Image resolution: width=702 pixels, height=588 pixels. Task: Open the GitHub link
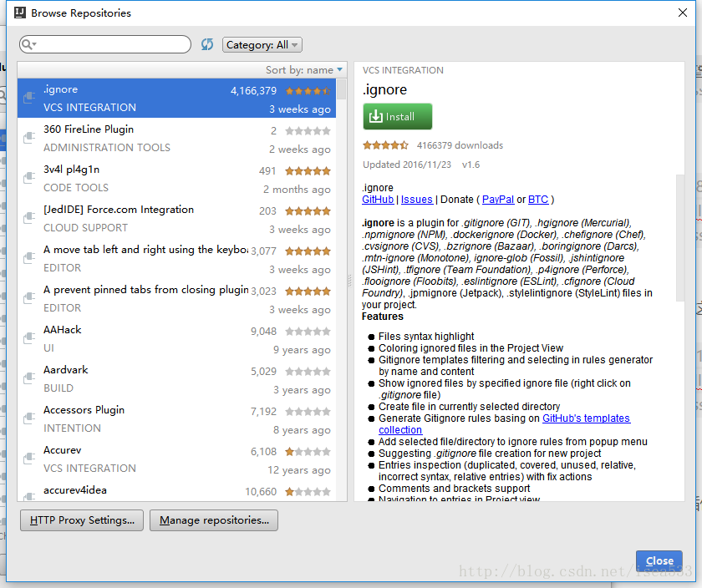[378, 200]
